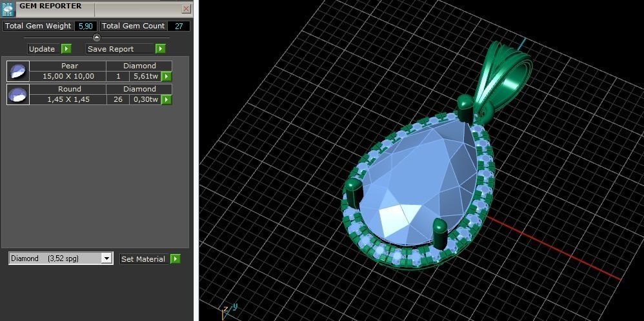The height and width of the screenshot is (321, 644).
Task: Click the quantity 1 cell in Pear row
Action: [x=118, y=76]
